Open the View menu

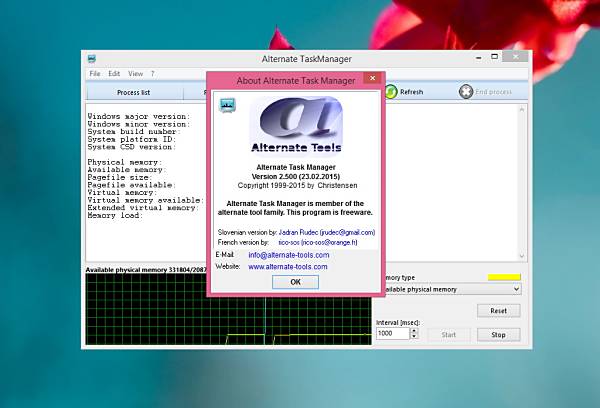tap(135, 73)
